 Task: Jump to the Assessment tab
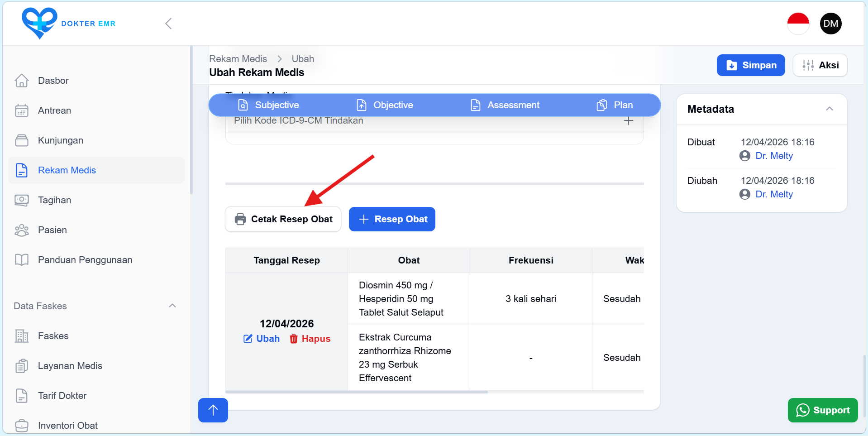tap(505, 105)
